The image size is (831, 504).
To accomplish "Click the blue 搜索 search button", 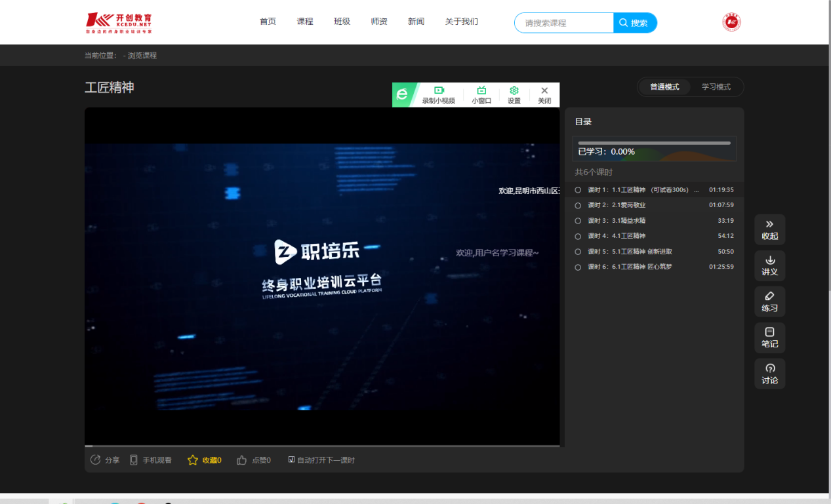I will [x=635, y=23].
